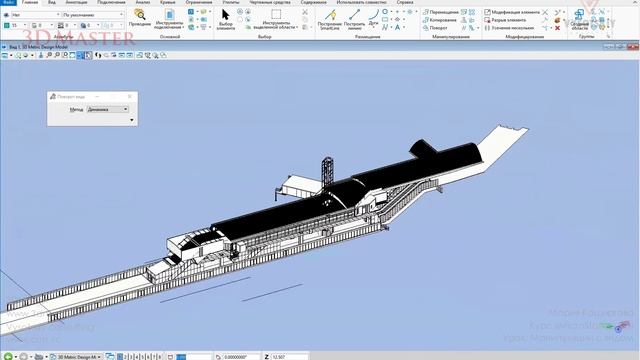Select the Выбор элемента arrow tool
Image resolution: width=640 pixels, height=360 pixels.
[x=225, y=19]
